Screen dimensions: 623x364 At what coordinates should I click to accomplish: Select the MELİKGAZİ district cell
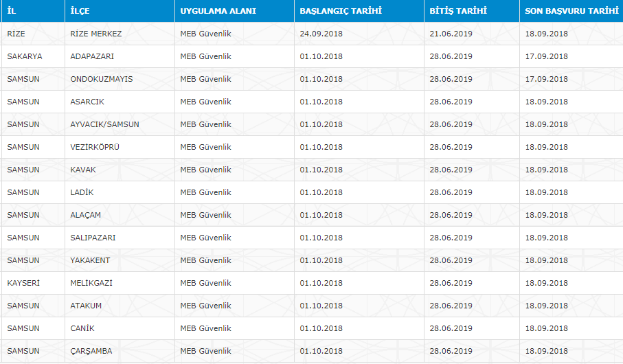91,283
